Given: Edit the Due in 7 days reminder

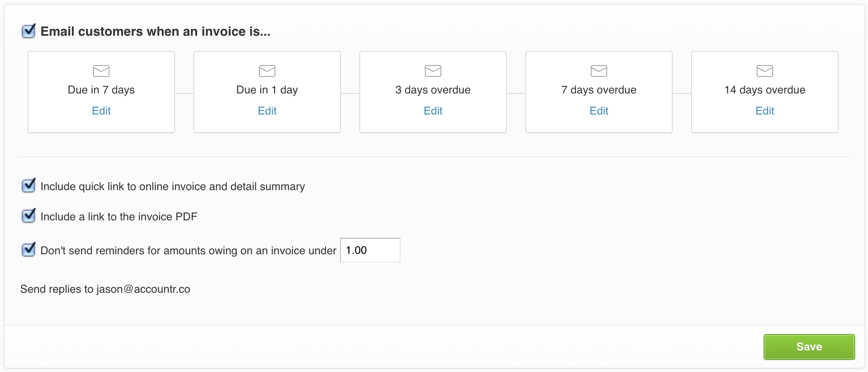Looking at the screenshot, I should tap(101, 111).
